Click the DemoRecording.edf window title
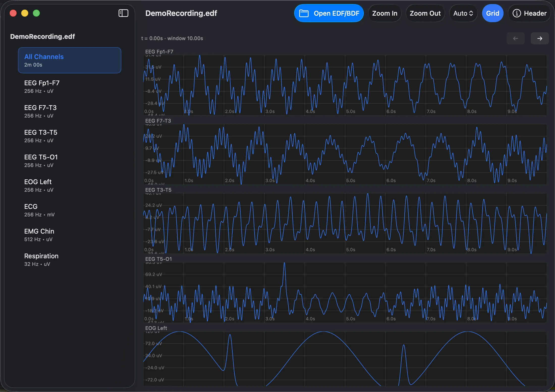This screenshot has height=392, width=555. 181,13
